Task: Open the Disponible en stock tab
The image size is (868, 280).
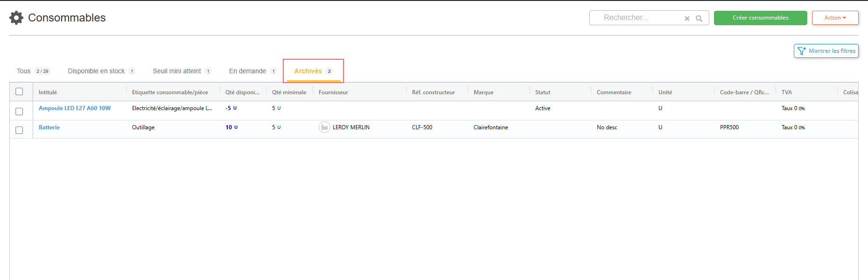Action: [x=96, y=71]
